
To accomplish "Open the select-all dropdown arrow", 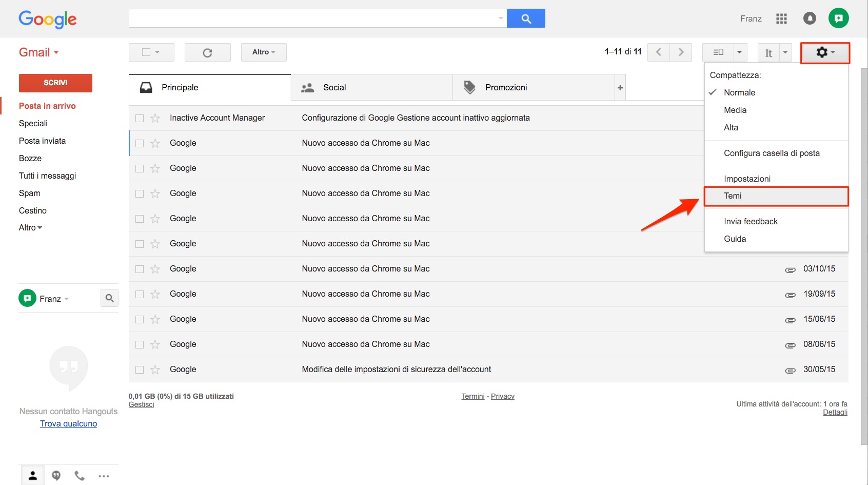I will 157,52.
